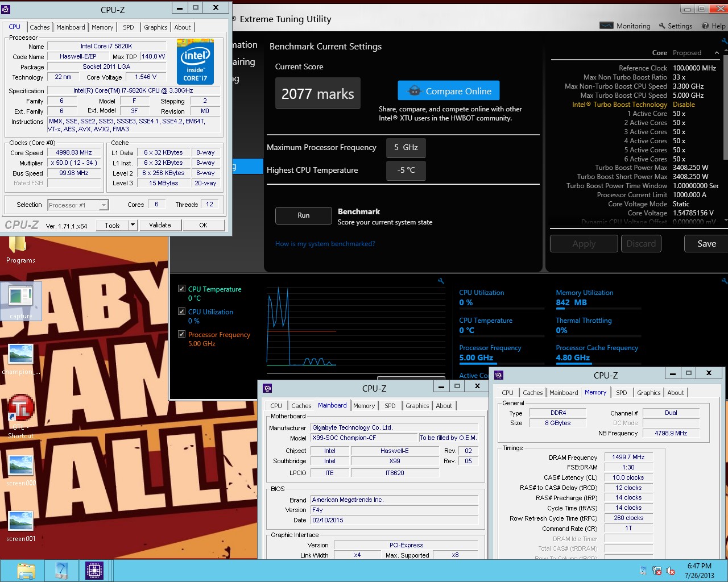Click CAS# Latency 10.0 clocks field

628,477
